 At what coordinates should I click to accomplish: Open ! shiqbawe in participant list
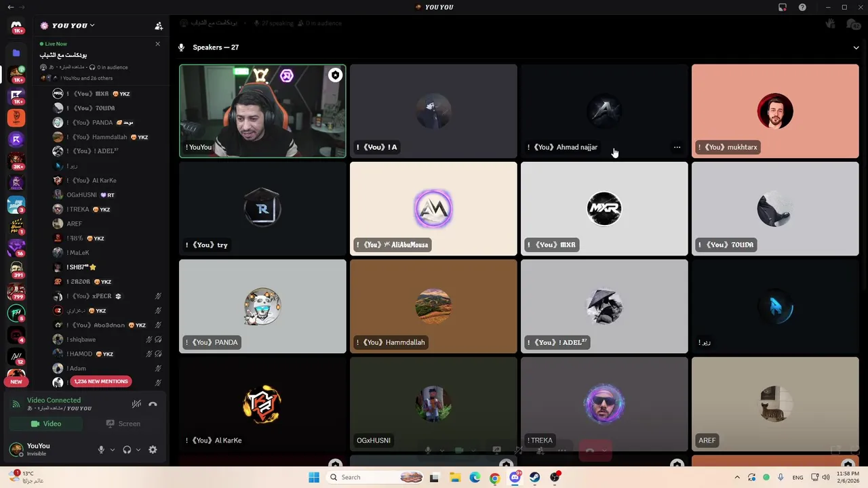tap(108, 340)
